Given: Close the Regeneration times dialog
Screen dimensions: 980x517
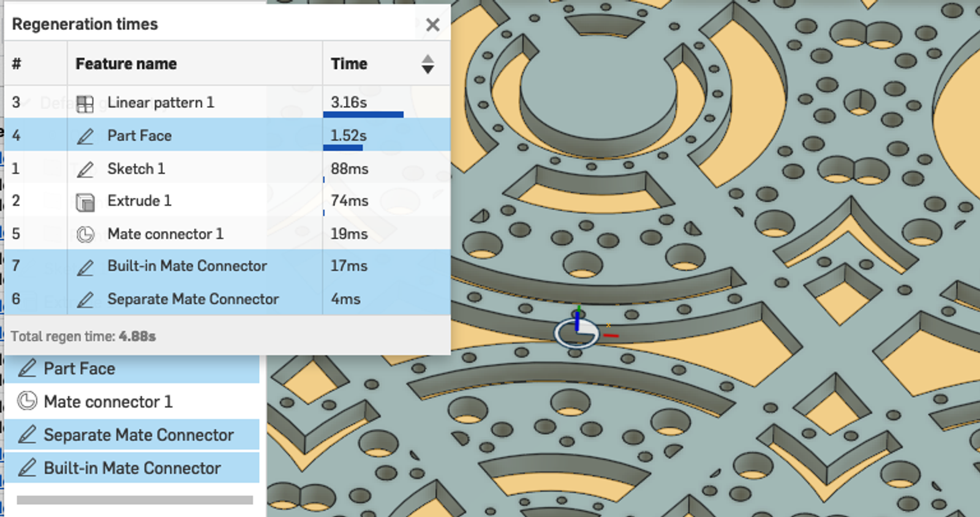Looking at the screenshot, I should click(x=432, y=25).
